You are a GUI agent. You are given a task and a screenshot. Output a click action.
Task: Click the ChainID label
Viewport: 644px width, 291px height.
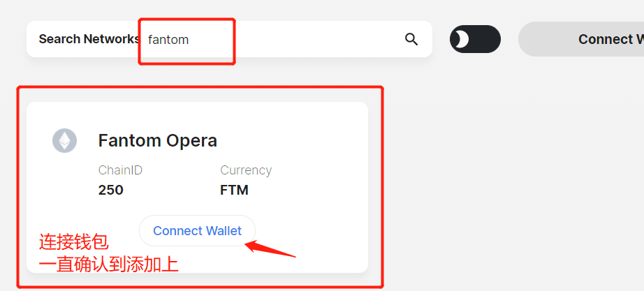[120, 170]
